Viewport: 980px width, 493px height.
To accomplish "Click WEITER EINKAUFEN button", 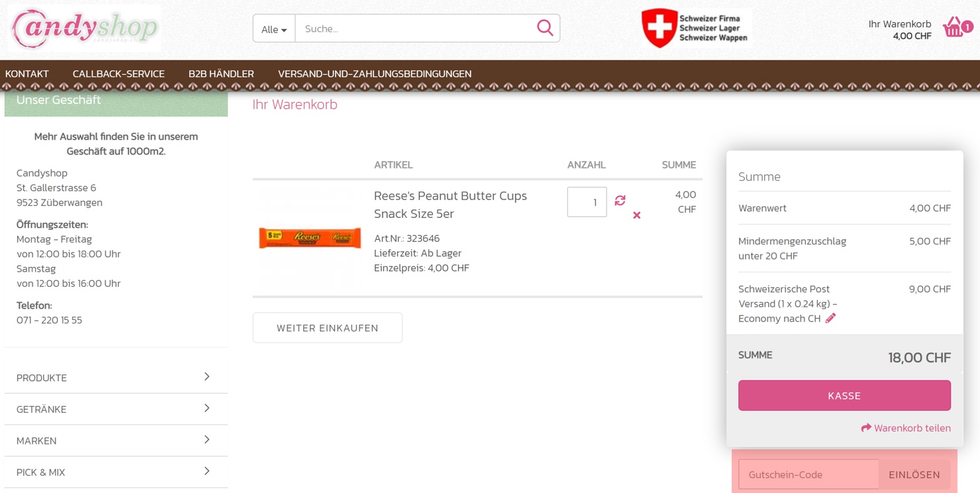I will click(x=327, y=328).
